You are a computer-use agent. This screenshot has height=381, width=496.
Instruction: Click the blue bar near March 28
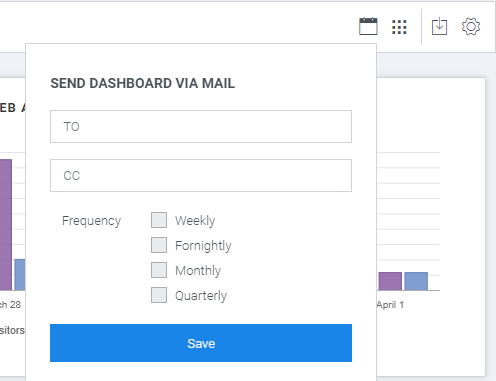tap(20, 275)
